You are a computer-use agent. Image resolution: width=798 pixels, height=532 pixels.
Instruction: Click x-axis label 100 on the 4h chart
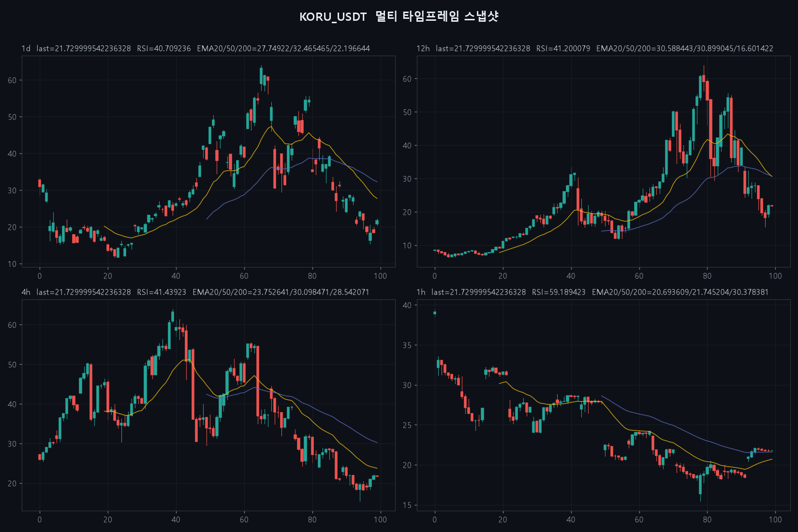click(380, 519)
